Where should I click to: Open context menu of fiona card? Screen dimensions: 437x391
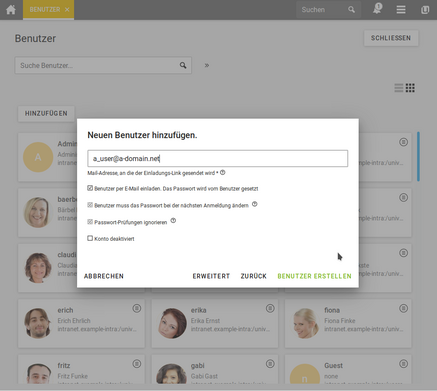pos(403,308)
